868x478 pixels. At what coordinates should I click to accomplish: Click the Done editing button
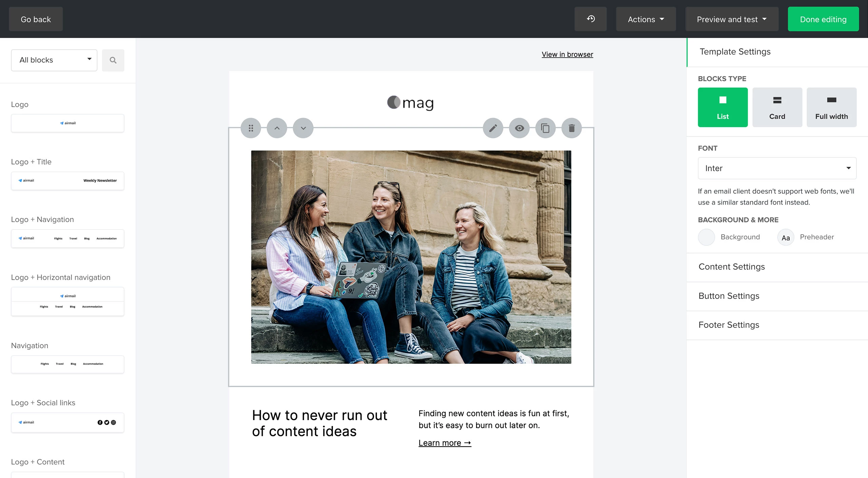pyautogui.click(x=823, y=19)
